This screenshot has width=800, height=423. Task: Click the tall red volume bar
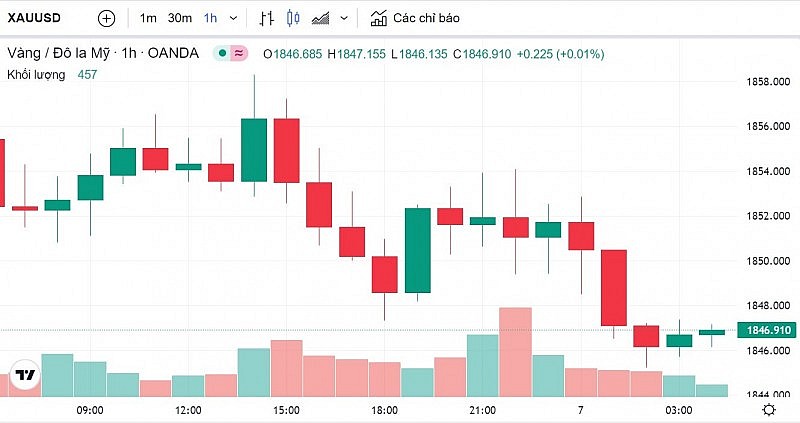coord(514,352)
